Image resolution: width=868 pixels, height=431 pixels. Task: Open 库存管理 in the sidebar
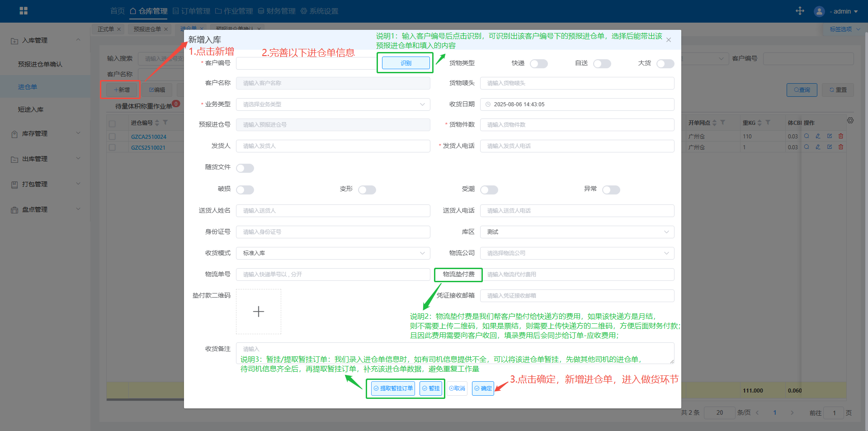pyautogui.click(x=45, y=133)
